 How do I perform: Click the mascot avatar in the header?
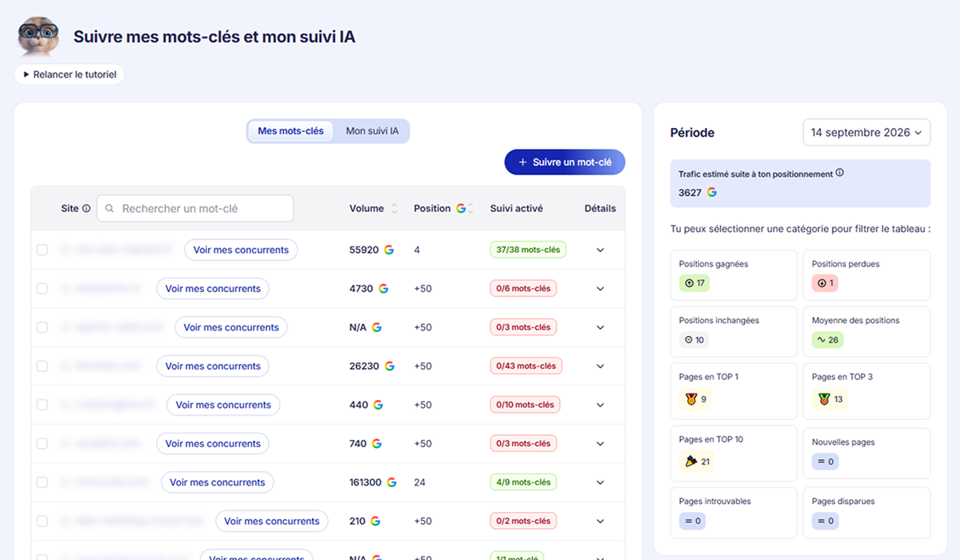coord(38,36)
